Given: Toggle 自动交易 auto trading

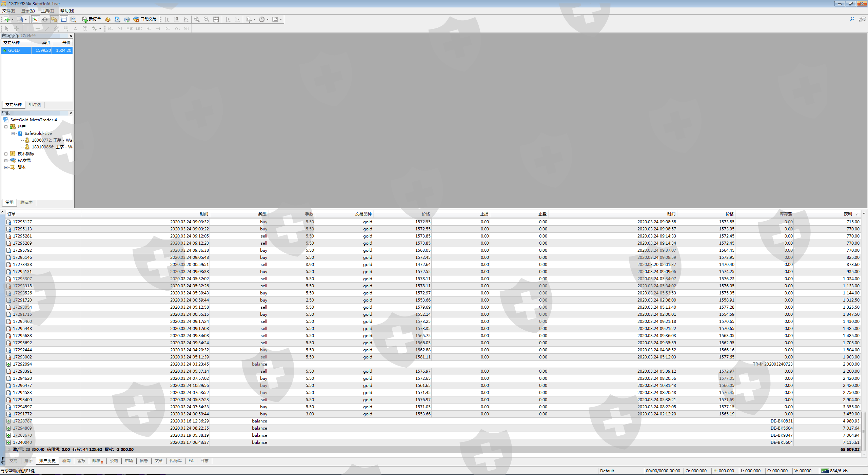Looking at the screenshot, I should point(145,19).
